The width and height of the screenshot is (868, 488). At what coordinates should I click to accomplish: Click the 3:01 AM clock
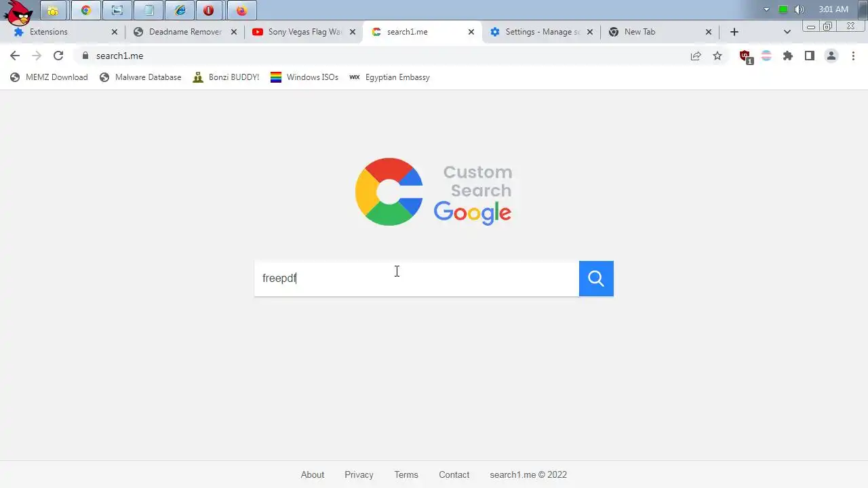click(833, 9)
